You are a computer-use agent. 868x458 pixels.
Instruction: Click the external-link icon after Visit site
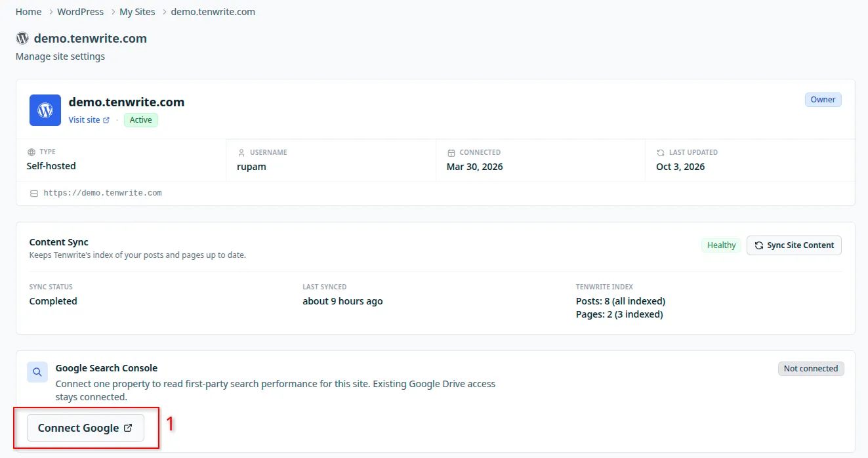coord(106,120)
